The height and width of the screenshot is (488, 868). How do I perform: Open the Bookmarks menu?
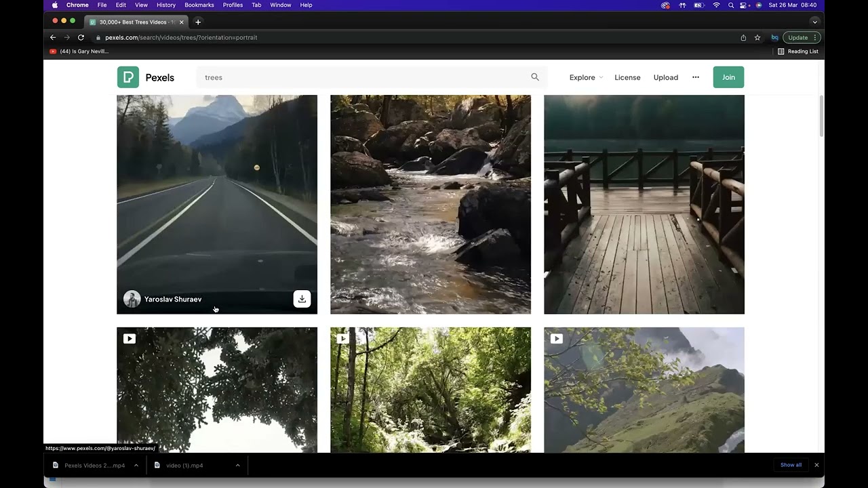point(199,5)
